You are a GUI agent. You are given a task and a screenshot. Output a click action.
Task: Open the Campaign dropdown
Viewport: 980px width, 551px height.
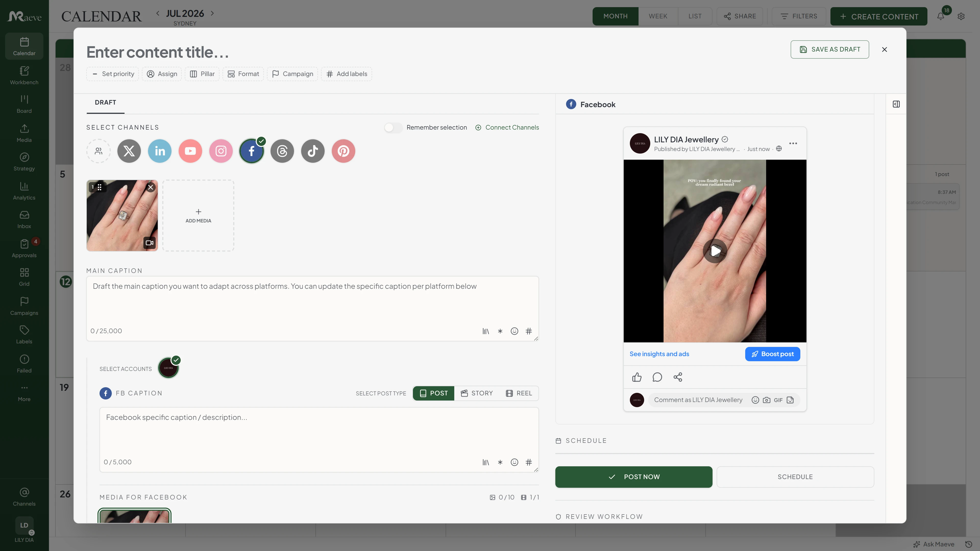point(292,74)
